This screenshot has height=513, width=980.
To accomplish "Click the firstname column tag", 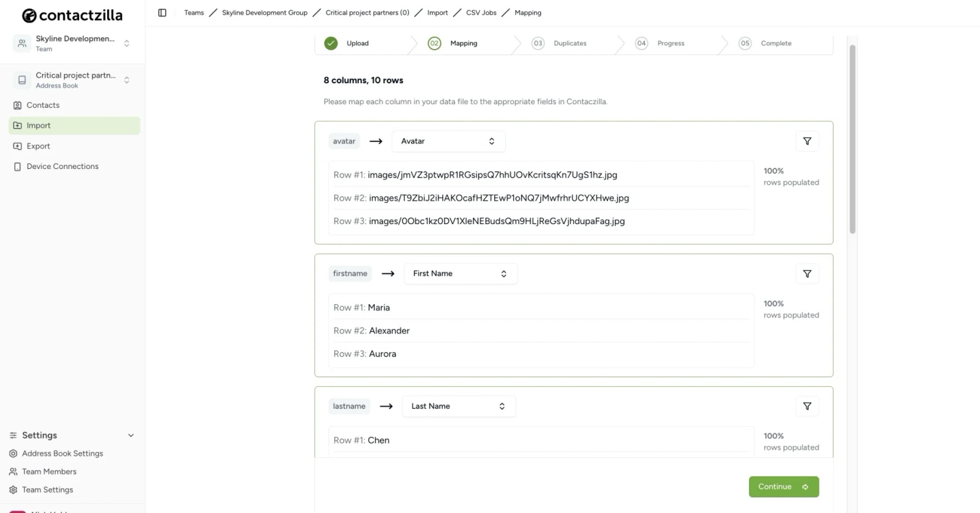I will (x=350, y=274).
